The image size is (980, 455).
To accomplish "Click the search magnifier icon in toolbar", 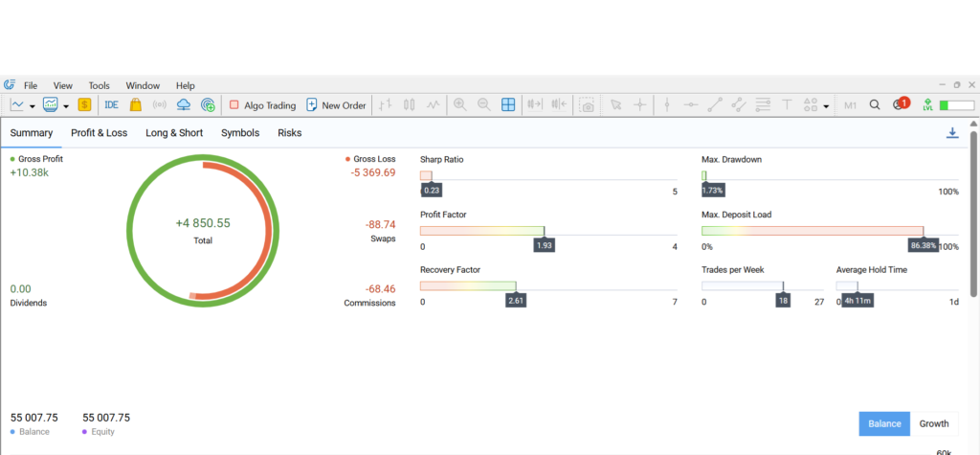I will 874,105.
